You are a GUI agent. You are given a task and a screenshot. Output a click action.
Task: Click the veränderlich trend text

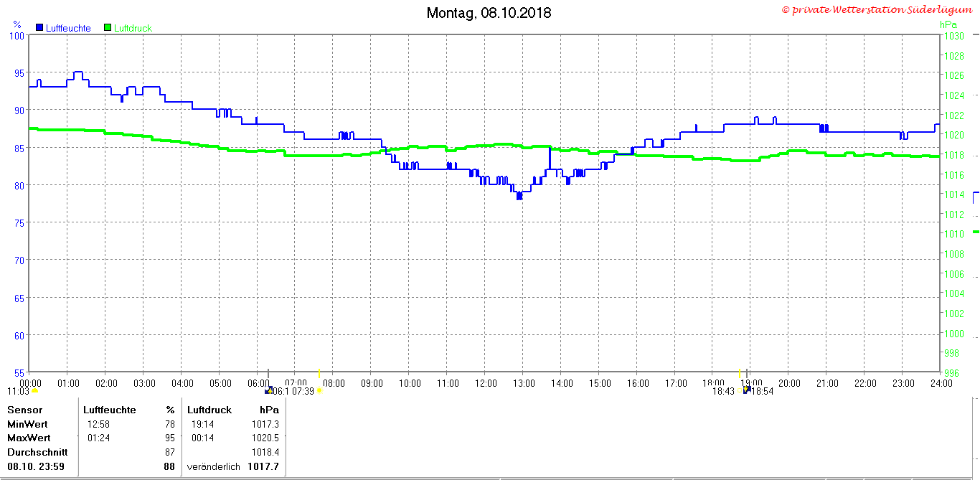pyautogui.click(x=213, y=466)
